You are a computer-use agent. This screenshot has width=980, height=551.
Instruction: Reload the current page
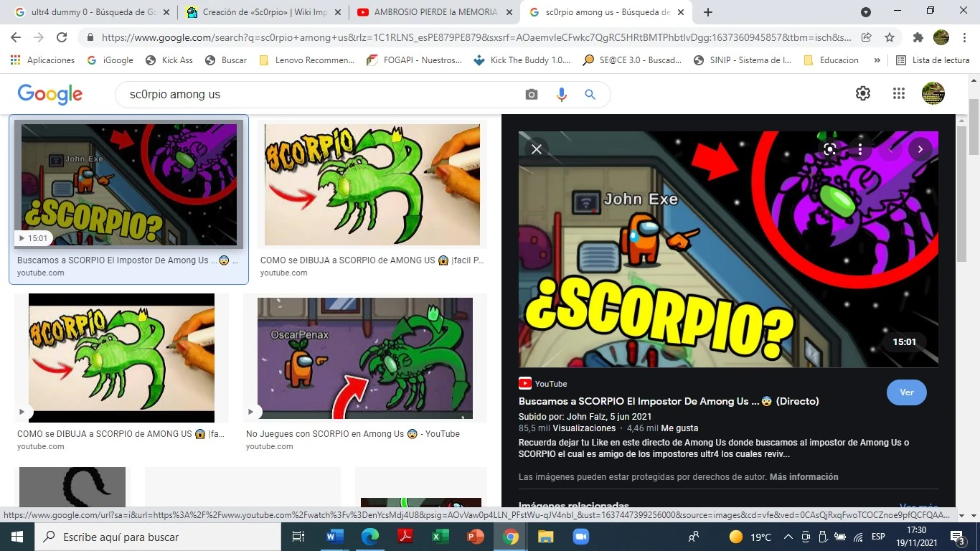click(62, 37)
